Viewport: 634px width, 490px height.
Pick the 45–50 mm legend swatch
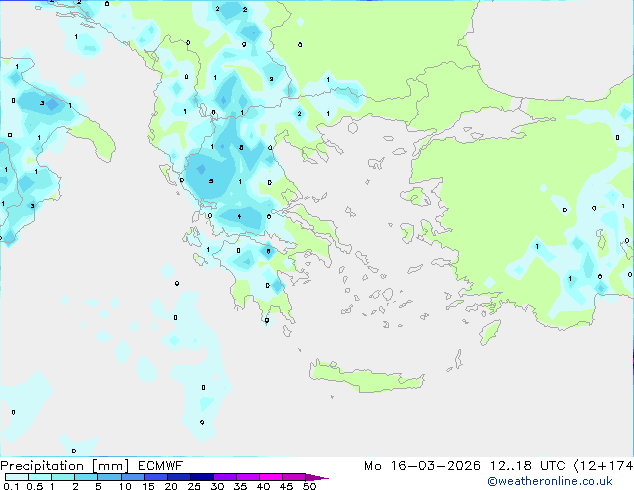294,477
